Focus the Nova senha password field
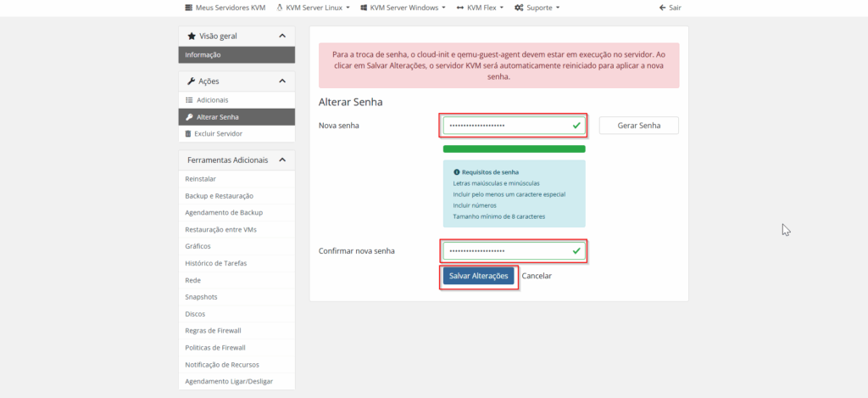This screenshot has height=398, width=868. 506,126
